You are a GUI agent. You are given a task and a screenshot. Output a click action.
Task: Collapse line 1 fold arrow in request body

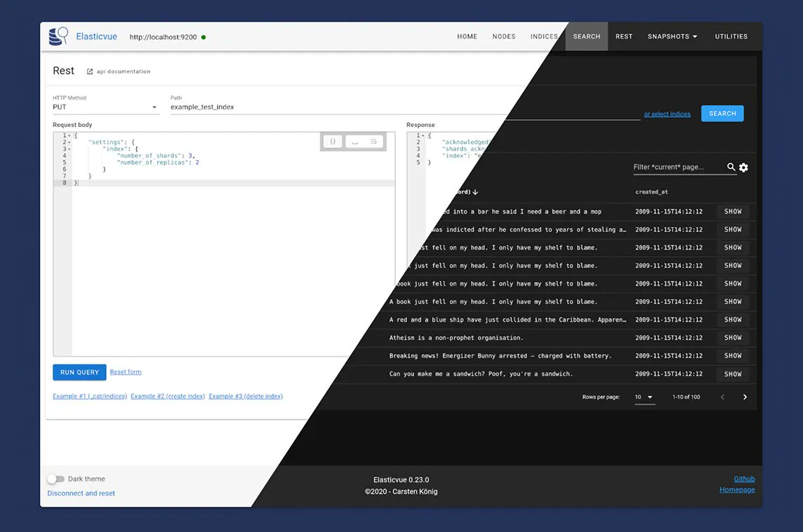pos(69,135)
